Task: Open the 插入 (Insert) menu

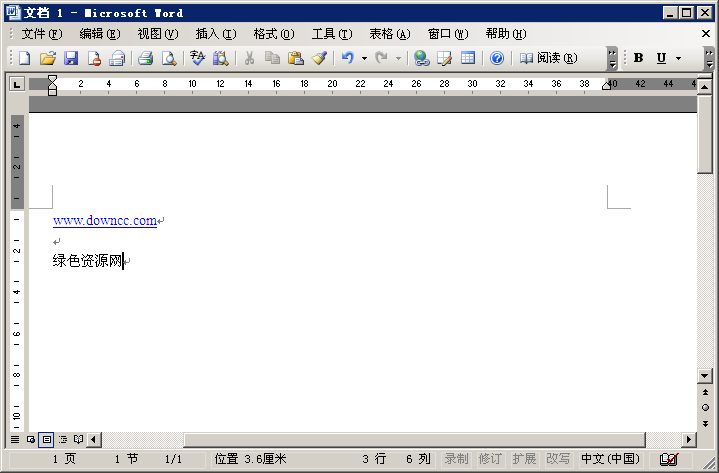Action: tap(216, 33)
